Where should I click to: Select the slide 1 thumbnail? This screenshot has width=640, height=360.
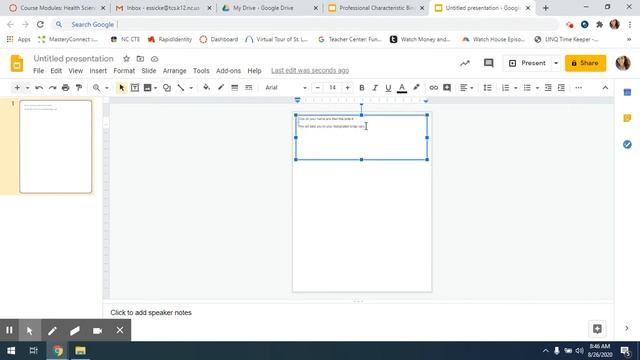[56, 147]
